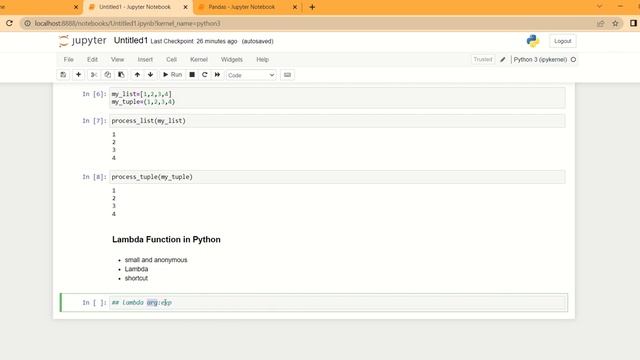Click the 'shortcut' bullet text
Screen dimensions: 640x360
(x=136, y=278)
